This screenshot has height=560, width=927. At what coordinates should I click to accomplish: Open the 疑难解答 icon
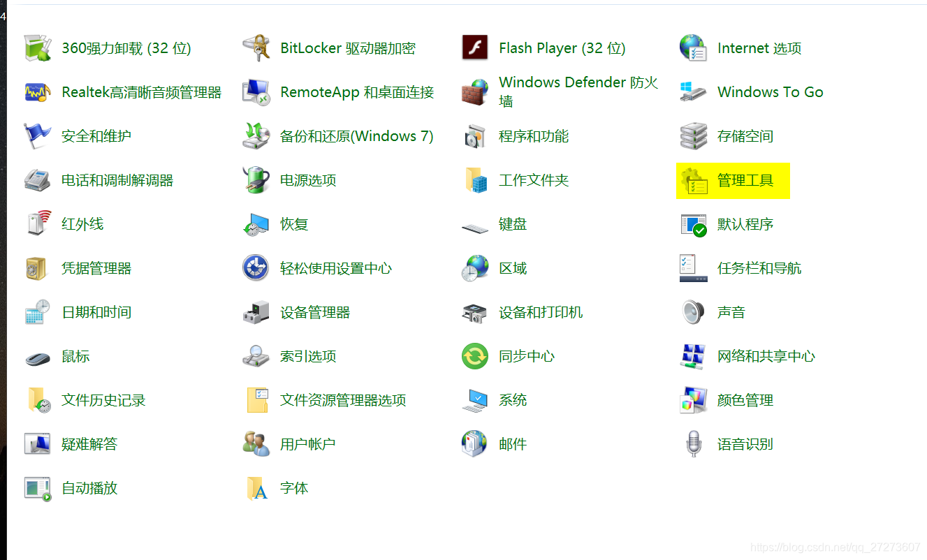pyautogui.click(x=38, y=444)
